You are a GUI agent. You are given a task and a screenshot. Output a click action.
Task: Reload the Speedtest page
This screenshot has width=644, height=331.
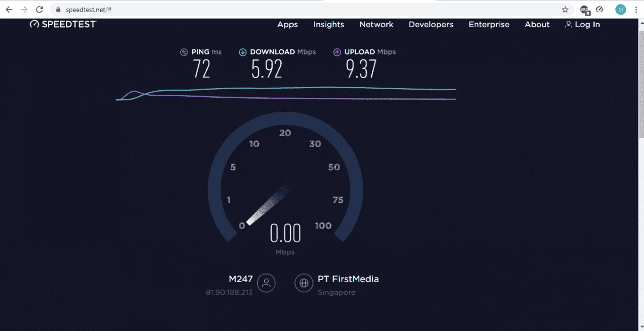(39, 10)
